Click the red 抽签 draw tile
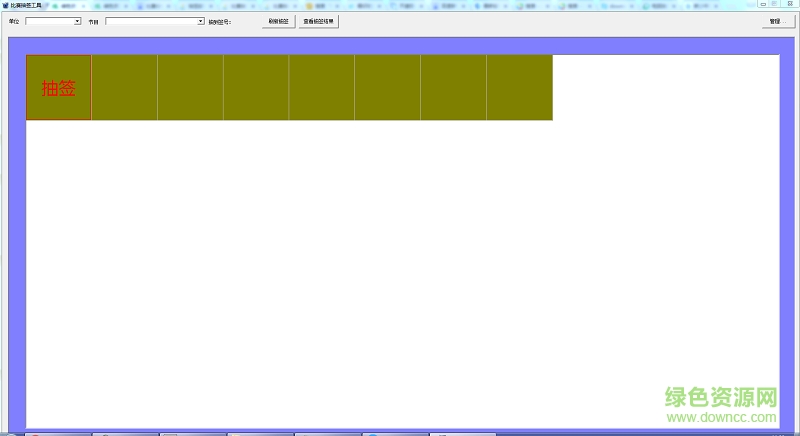This screenshot has width=800, height=436. click(59, 88)
